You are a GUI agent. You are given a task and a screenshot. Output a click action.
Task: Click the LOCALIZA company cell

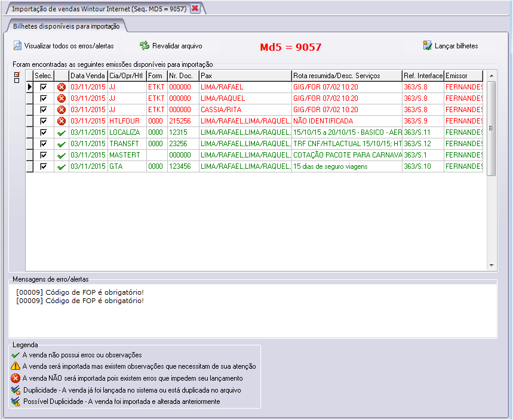pos(127,132)
